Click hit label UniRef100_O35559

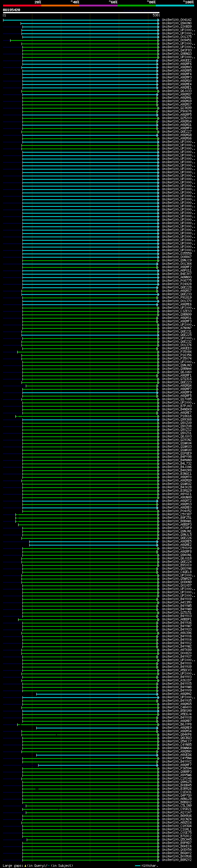pos(177,253)
